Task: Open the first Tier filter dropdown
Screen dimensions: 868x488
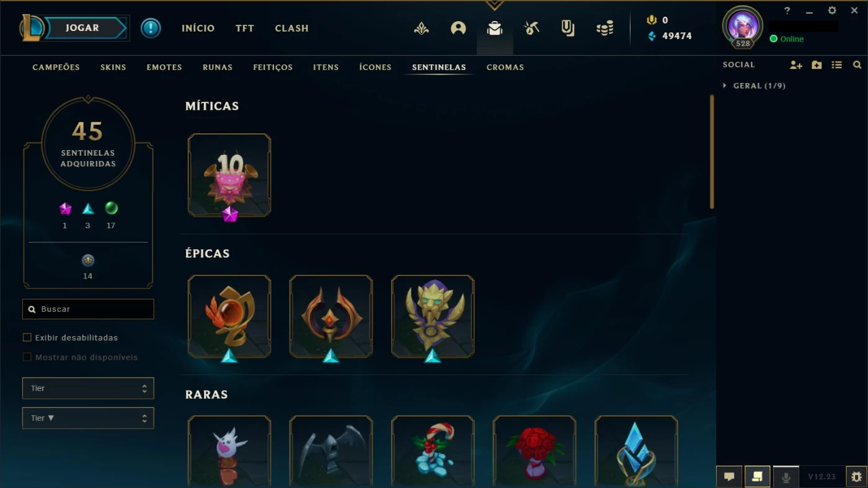Action: click(x=88, y=388)
